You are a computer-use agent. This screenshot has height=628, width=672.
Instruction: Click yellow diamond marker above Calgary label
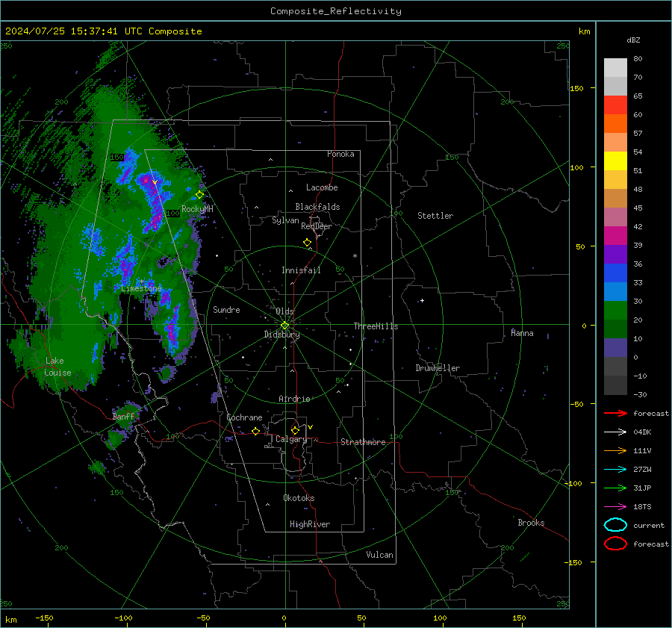tap(295, 430)
